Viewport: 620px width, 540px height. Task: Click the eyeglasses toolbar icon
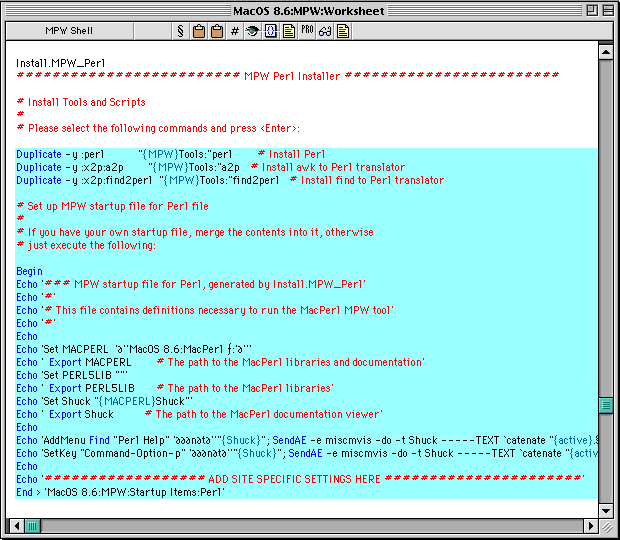pyautogui.click(x=325, y=31)
